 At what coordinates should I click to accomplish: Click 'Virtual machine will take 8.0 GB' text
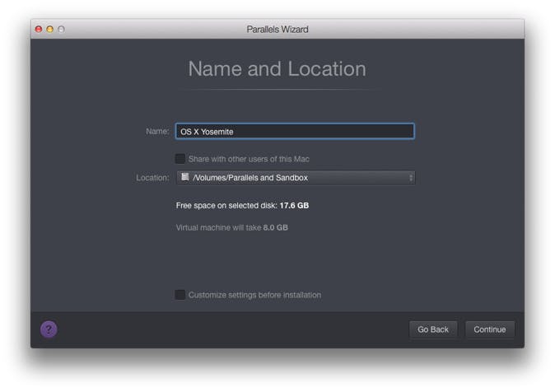coord(232,227)
